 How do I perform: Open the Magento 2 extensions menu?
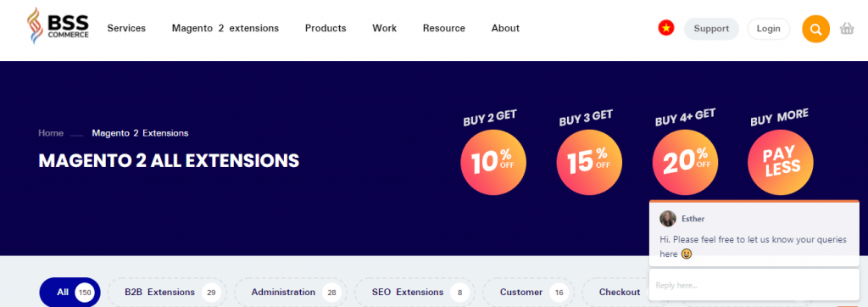tap(225, 28)
